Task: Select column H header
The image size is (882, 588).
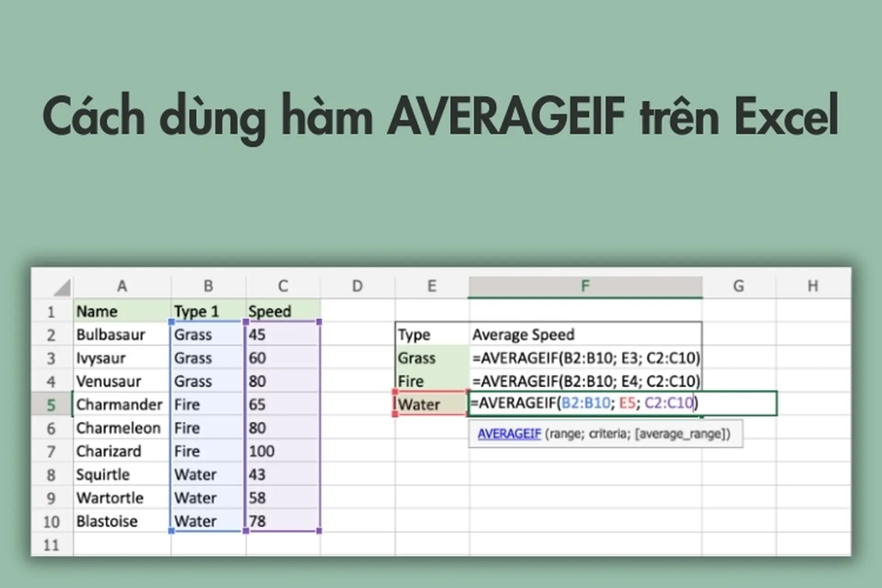Action: pyautogui.click(x=813, y=285)
